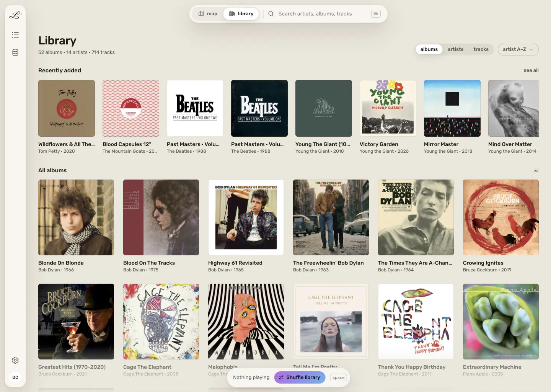551x392 pixels.
Task: Open the Wildflowers & All The Rest album cover
Action: 67,108
